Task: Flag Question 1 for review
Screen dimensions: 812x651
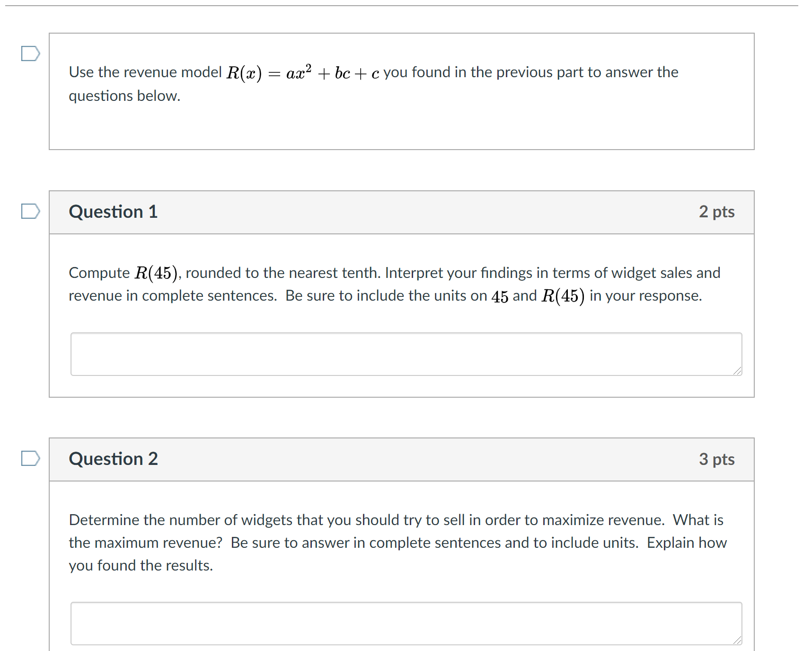Action: [x=31, y=211]
